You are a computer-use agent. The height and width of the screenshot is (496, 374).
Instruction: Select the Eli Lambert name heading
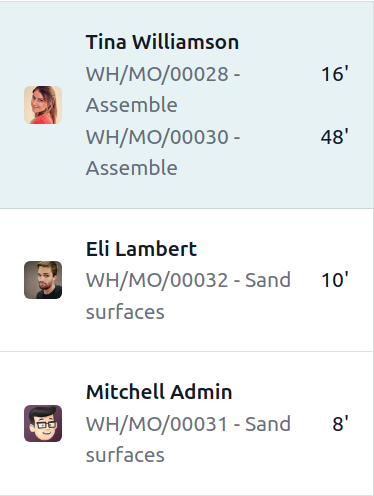pyautogui.click(x=141, y=249)
